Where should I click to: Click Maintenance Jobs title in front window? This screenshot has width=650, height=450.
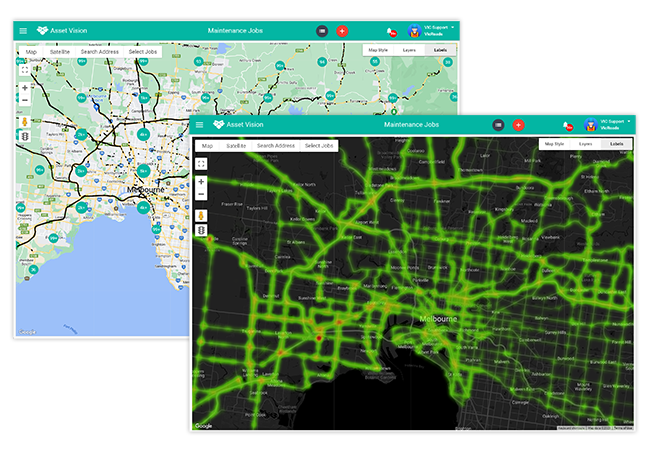[x=411, y=125]
